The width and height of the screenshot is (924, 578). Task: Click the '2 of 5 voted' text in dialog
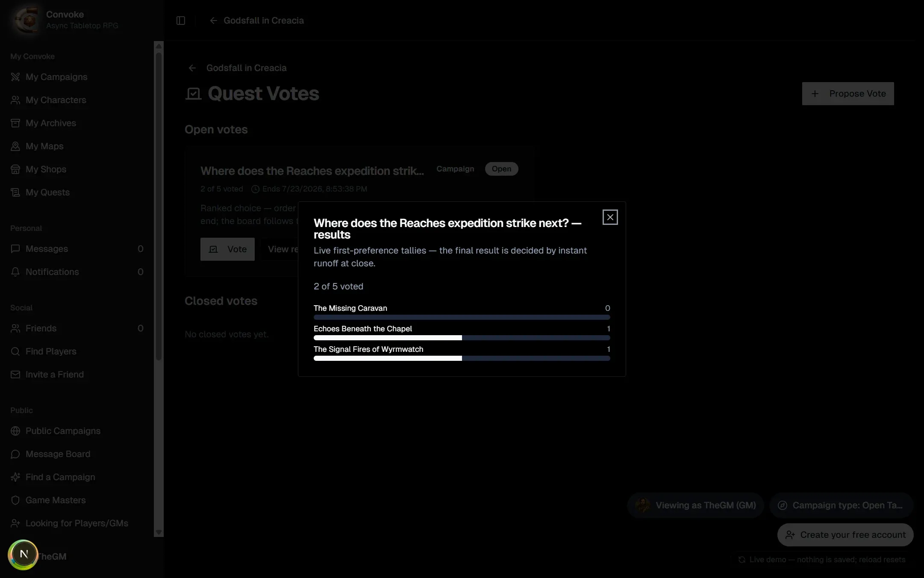click(338, 286)
